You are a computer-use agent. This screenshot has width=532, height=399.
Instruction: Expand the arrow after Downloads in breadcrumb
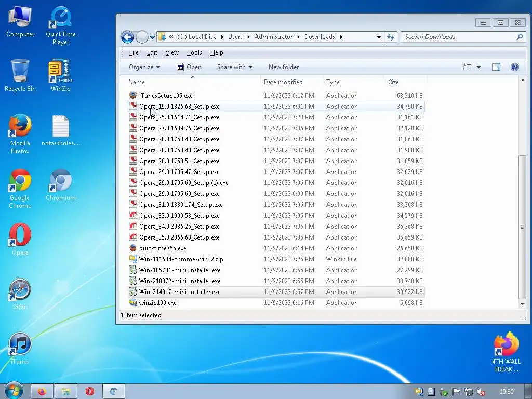coord(341,37)
